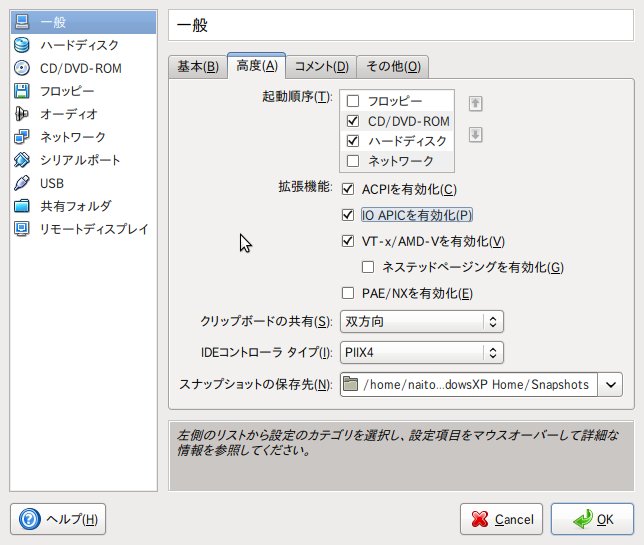This screenshot has width=644, height=545.
Task: Select フロッピー label in boot order list
Action: (395, 101)
